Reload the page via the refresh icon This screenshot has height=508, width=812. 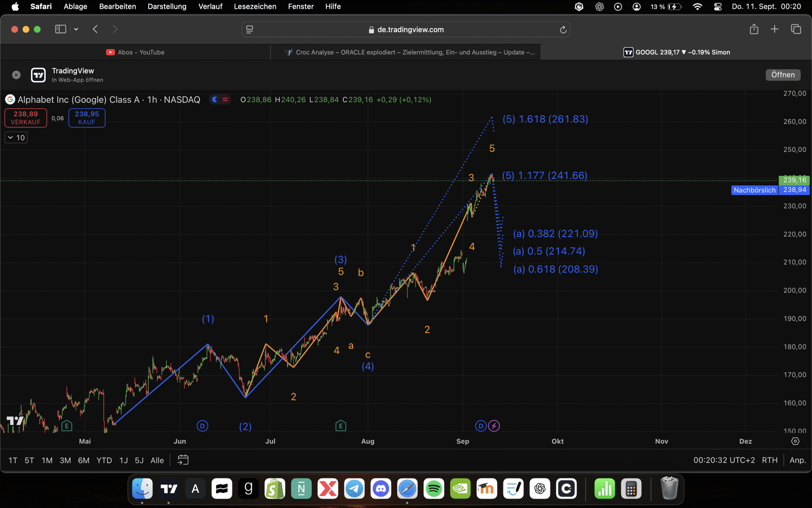tap(563, 30)
